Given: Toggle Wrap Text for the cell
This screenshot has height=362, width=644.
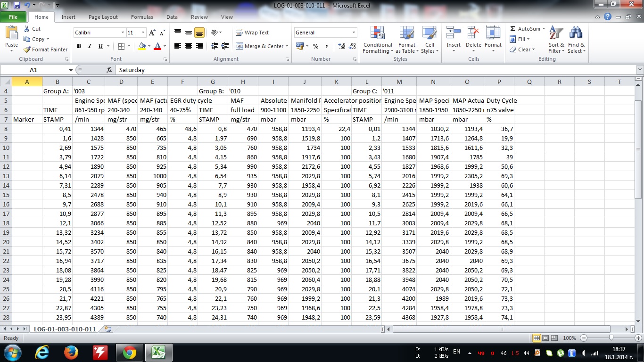Looking at the screenshot, I should click(x=252, y=33).
